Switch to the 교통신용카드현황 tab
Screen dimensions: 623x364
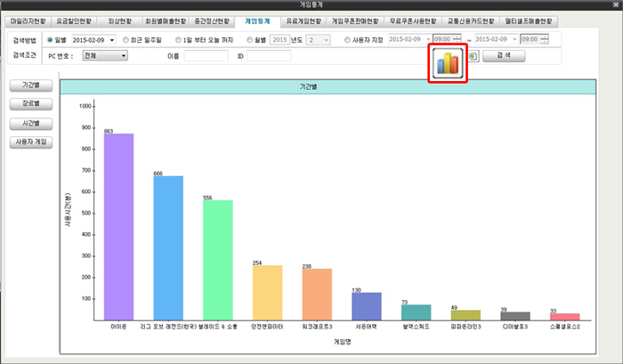click(x=471, y=21)
